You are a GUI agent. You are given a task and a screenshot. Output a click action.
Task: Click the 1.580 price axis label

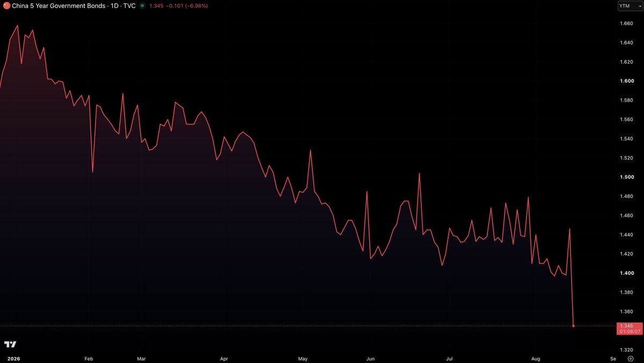627,100
